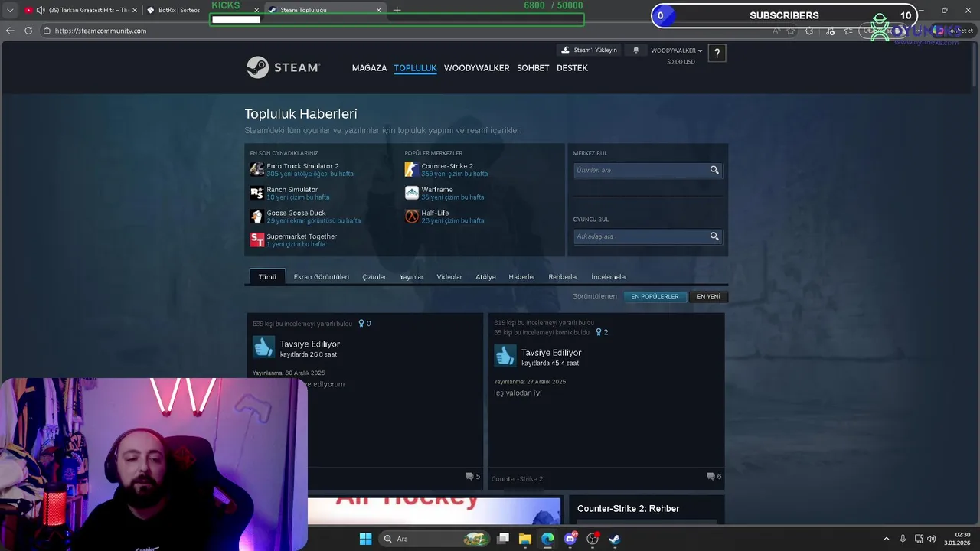Open the TOPLULUK menu
This screenshot has height=551, width=980.
click(x=415, y=68)
